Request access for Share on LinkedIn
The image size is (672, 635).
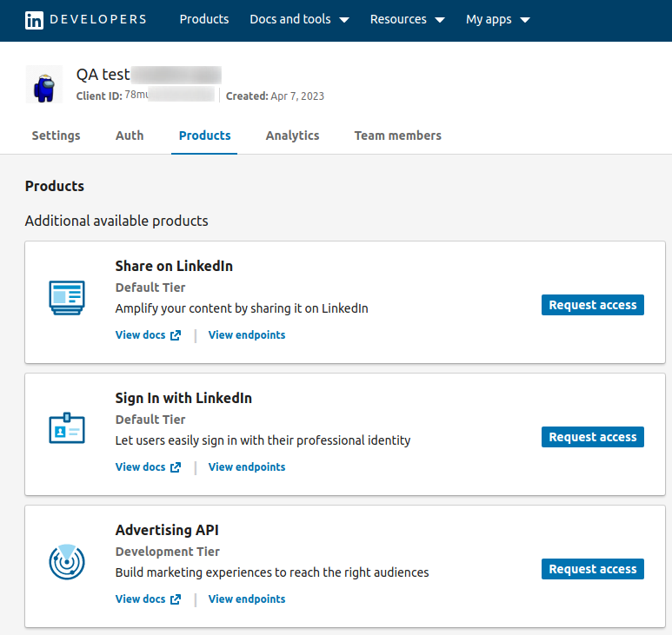coord(593,305)
